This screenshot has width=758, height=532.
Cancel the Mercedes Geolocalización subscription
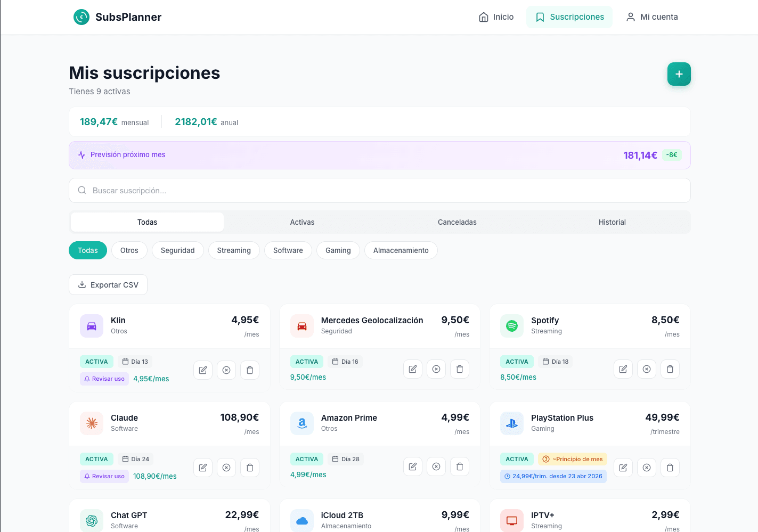pos(436,369)
